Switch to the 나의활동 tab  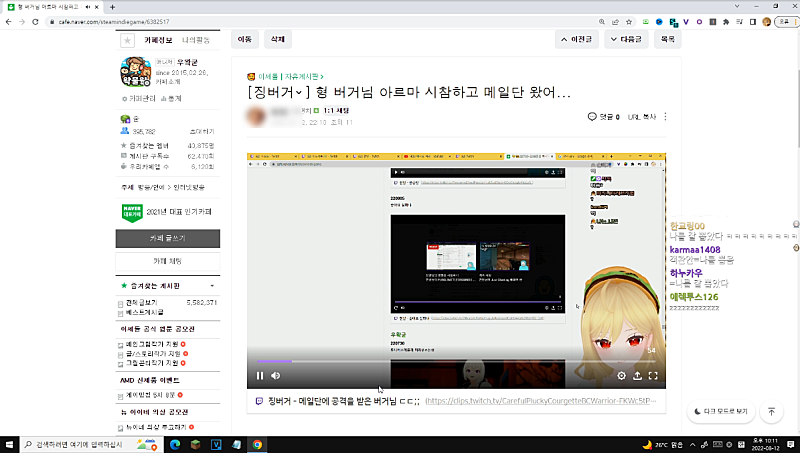click(x=197, y=40)
